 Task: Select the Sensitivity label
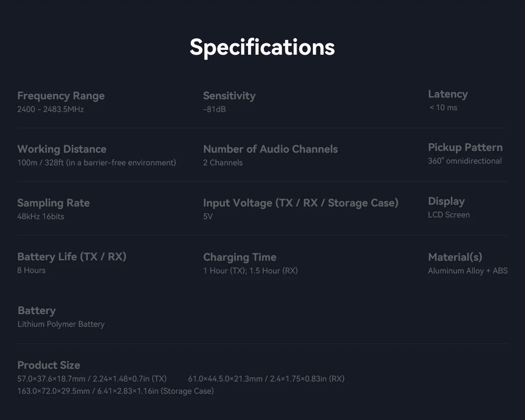click(x=229, y=96)
